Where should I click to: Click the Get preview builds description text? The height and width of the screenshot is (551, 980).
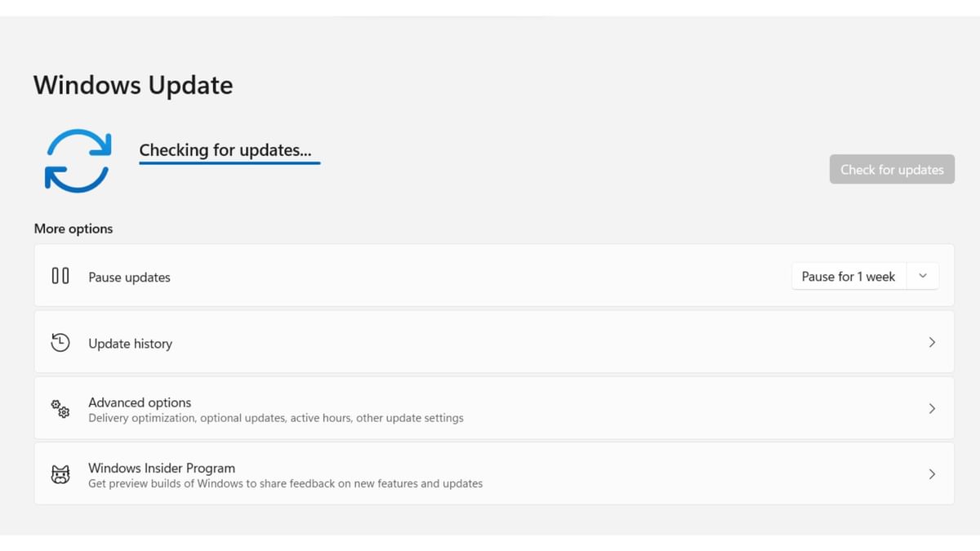tap(285, 483)
